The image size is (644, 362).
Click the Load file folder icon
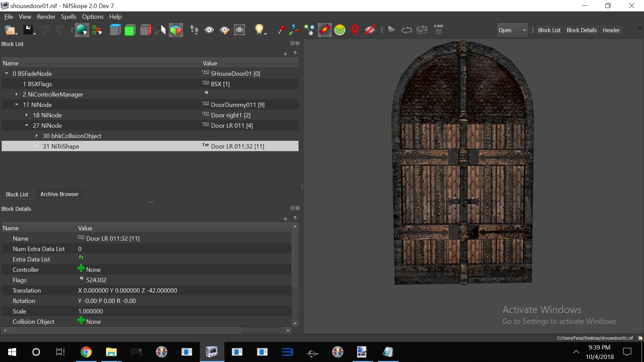(x=10, y=30)
